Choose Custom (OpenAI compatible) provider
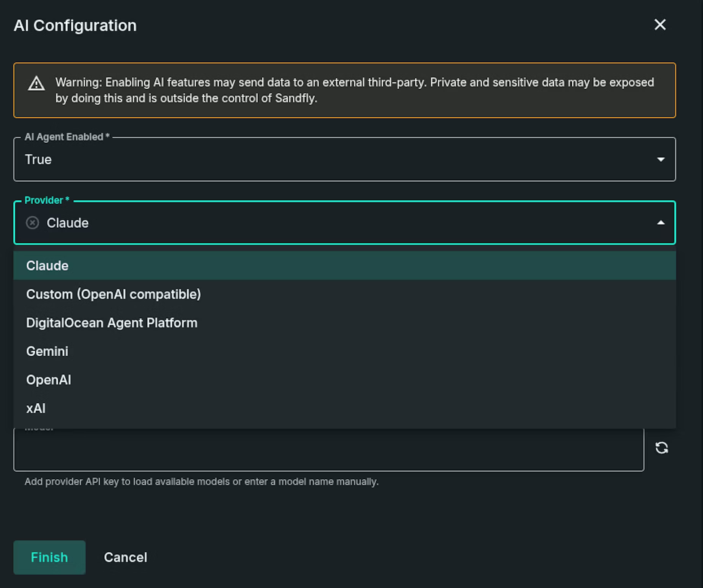 click(345, 294)
